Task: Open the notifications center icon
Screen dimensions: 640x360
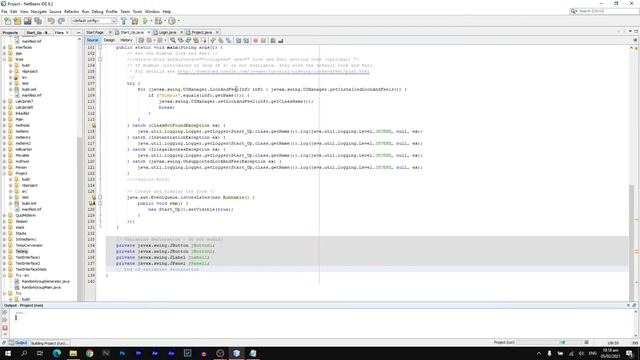Action: coord(629,353)
